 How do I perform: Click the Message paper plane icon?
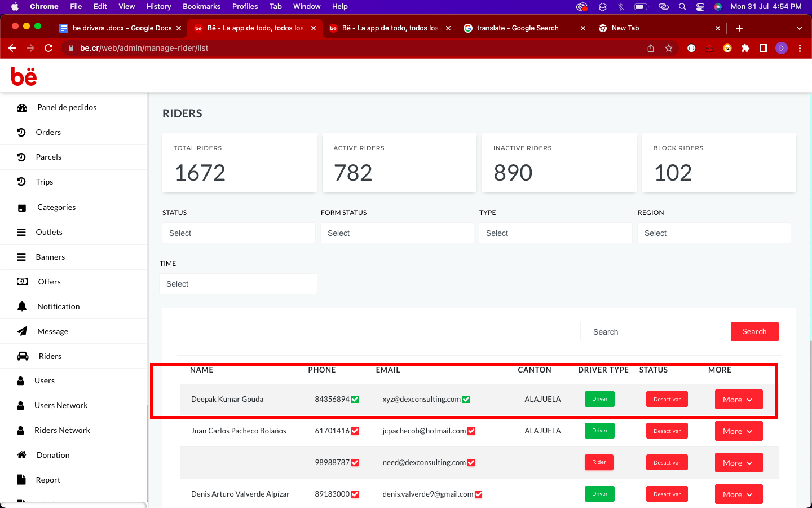pyautogui.click(x=22, y=331)
